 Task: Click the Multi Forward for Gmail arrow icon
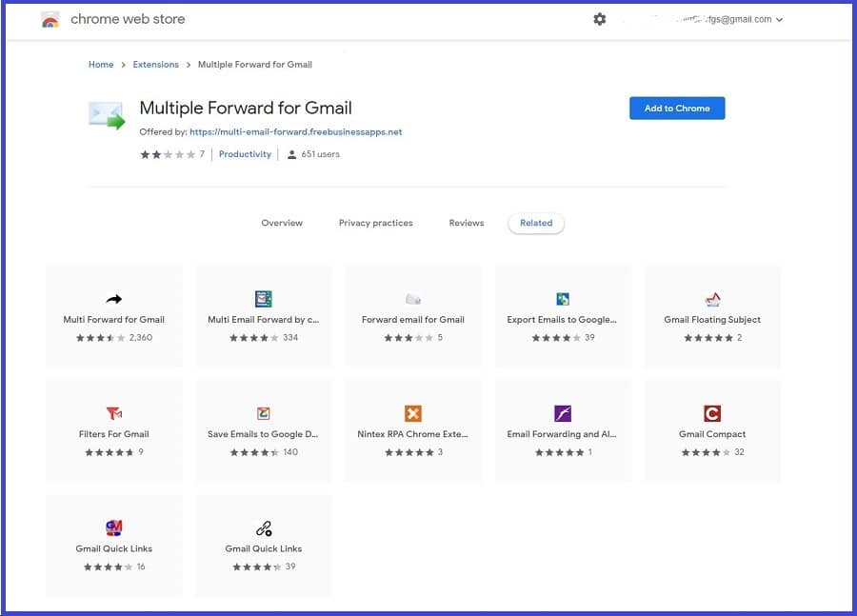pyautogui.click(x=113, y=299)
